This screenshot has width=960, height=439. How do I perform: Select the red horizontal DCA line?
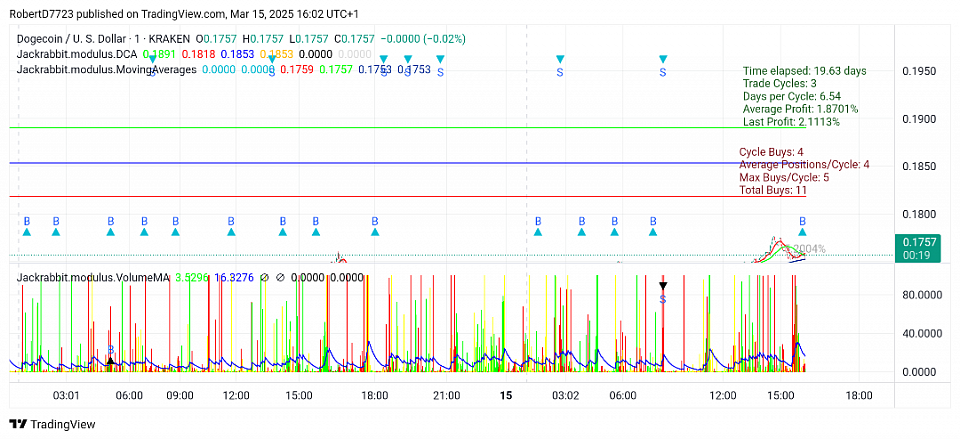407,197
